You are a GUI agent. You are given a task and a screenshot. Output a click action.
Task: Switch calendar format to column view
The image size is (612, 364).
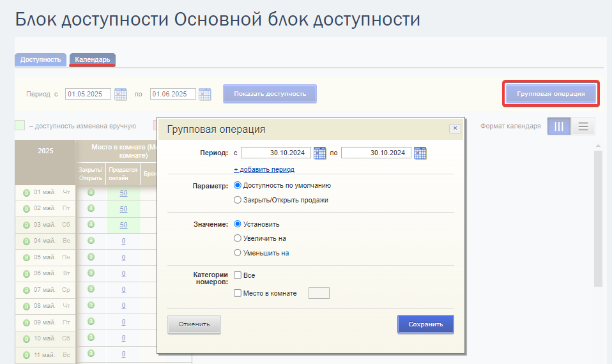(x=559, y=126)
